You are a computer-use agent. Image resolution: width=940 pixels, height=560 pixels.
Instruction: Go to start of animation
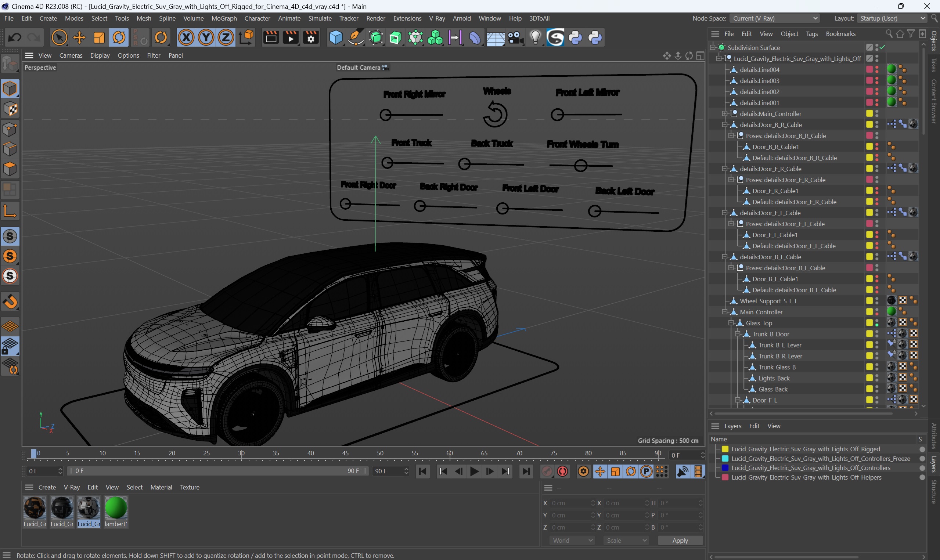[x=423, y=471]
